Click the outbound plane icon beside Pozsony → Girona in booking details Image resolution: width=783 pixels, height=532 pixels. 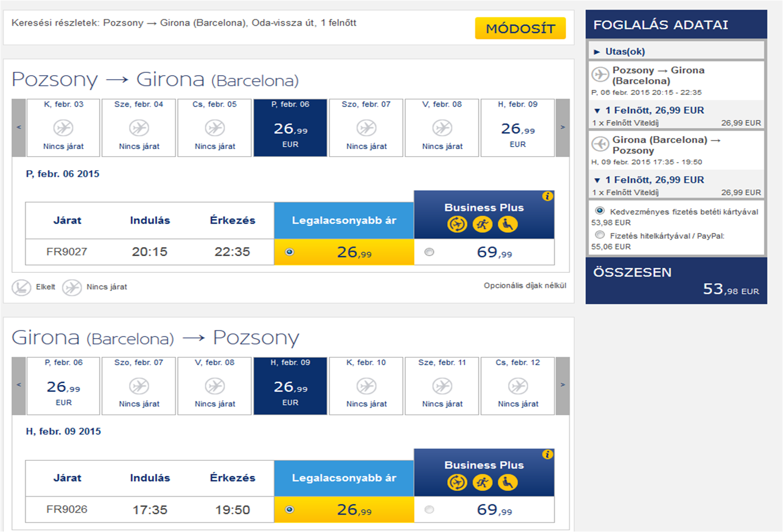pos(601,75)
